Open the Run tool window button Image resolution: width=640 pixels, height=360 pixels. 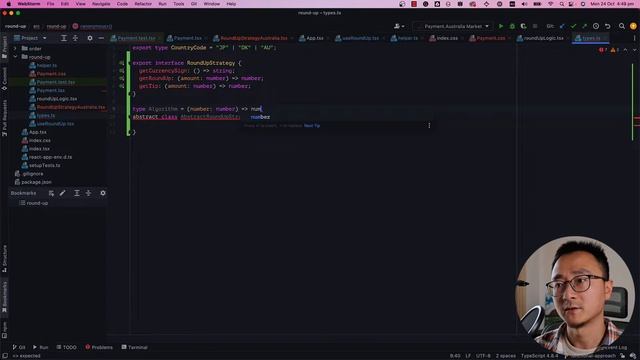[x=40, y=347]
